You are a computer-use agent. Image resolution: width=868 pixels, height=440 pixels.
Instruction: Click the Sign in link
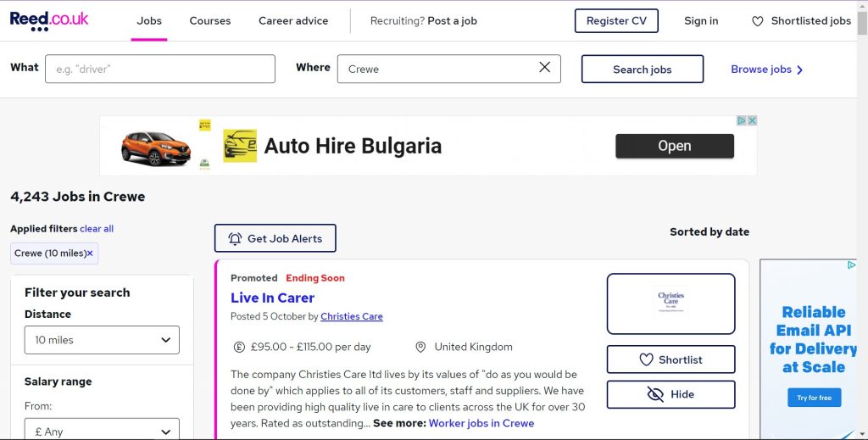(x=701, y=21)
